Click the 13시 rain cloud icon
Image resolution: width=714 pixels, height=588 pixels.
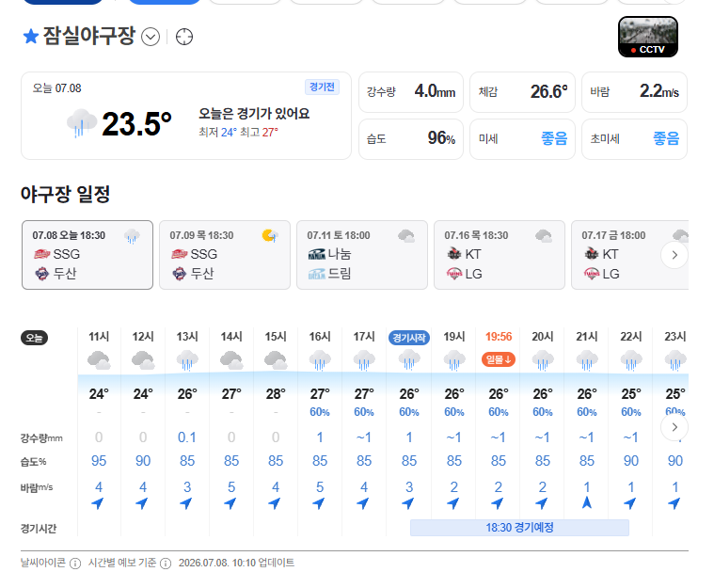click(187, 359)
